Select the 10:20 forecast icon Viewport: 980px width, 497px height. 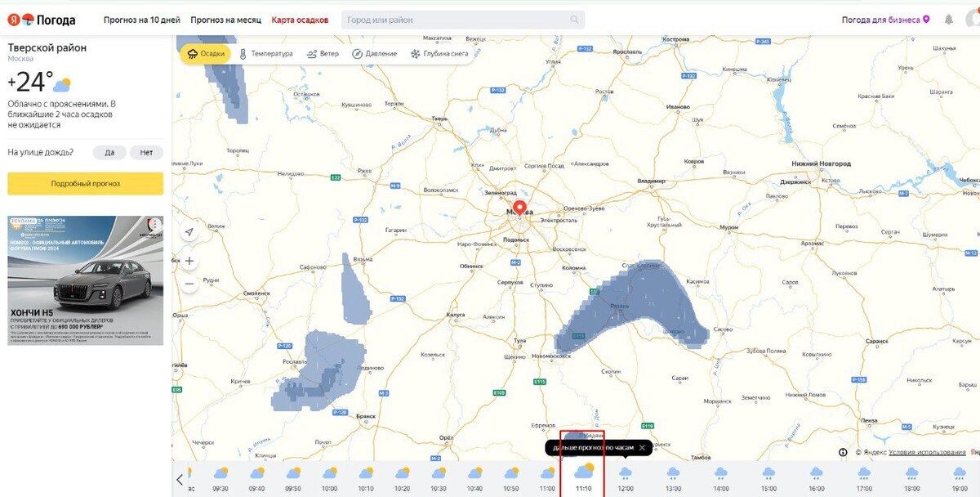coord(402,473)
